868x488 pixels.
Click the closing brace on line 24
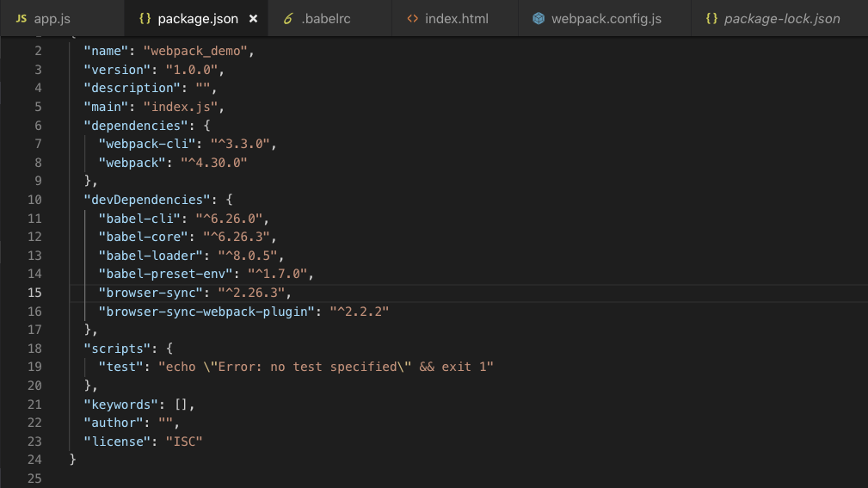coord(72,460)
